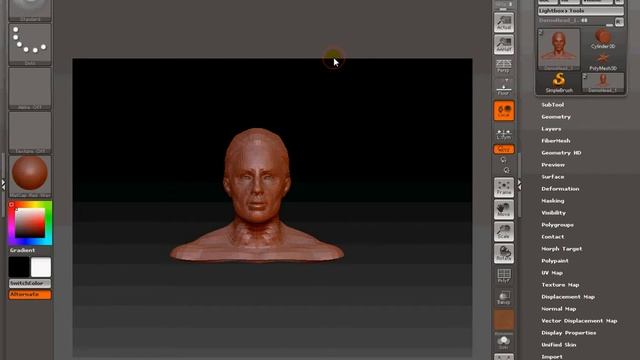This screenshot has width=640, height=360.
Task: Select the large DemoHead tool thumbnail
Action: pyautogui.click(x=559, y=50)
